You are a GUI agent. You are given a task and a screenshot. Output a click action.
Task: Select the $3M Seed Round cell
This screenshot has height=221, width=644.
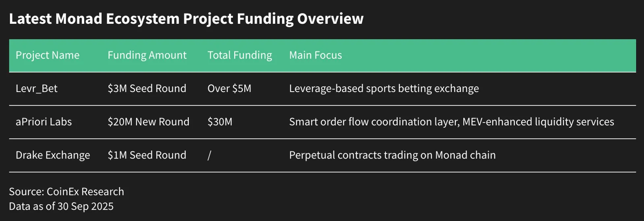(147, 89)
